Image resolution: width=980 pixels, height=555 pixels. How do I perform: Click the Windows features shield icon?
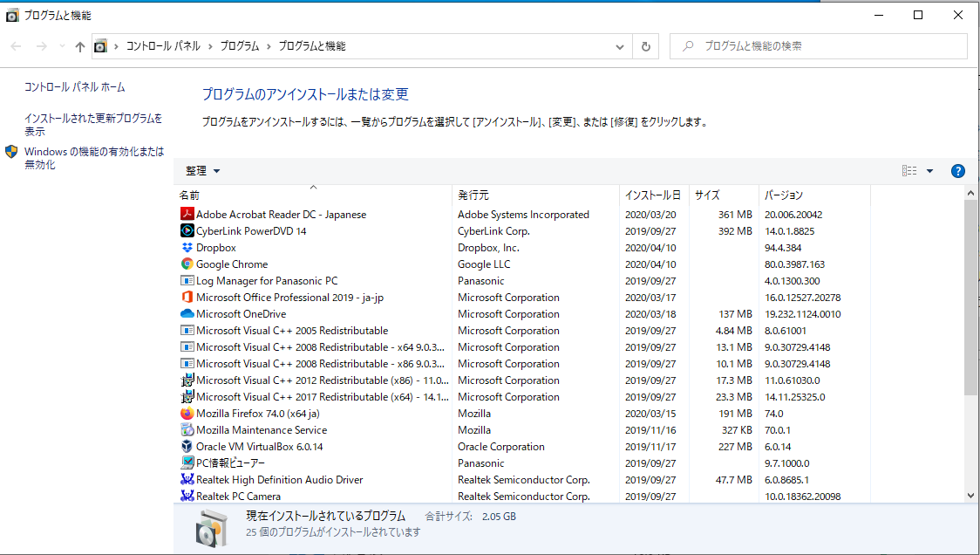click(x=11, y=152)
